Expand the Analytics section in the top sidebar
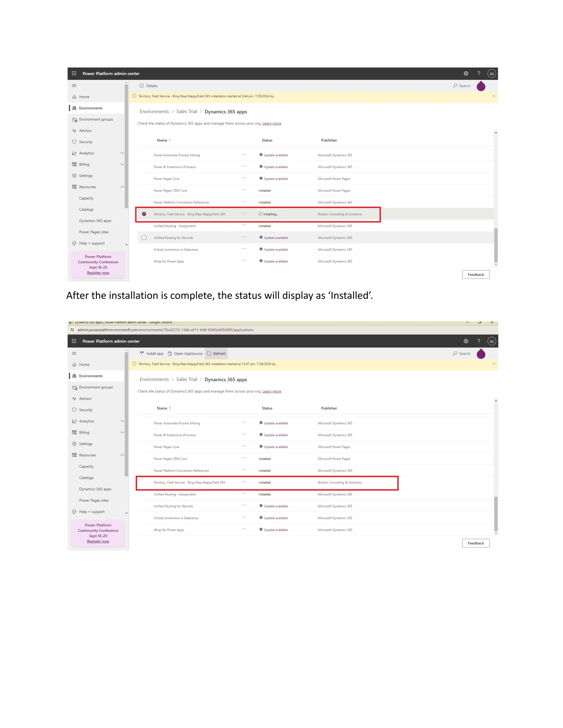Screen dimensions: 563x728 (x=122, y=153)
